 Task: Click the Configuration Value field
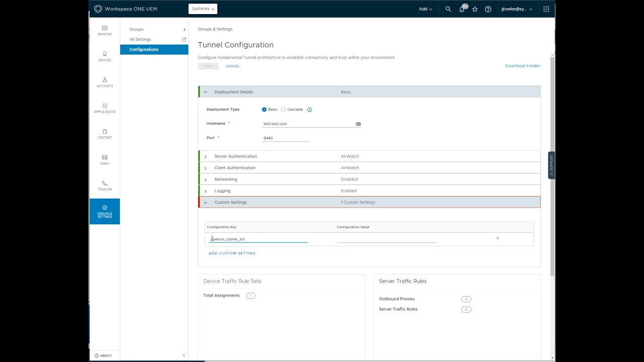(x=386, y=239)
